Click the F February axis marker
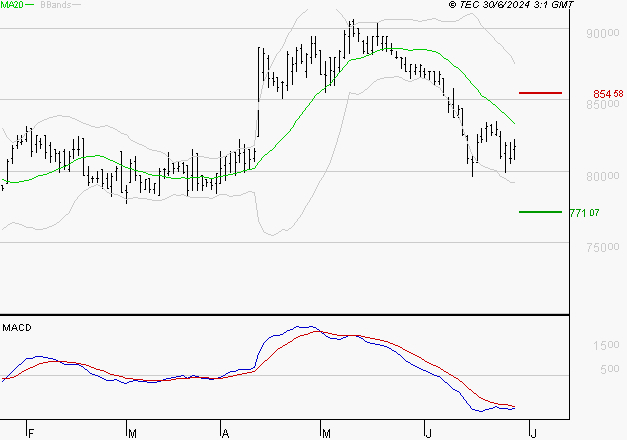The width and height of the screenshot is (627, 440). point(31,433)
